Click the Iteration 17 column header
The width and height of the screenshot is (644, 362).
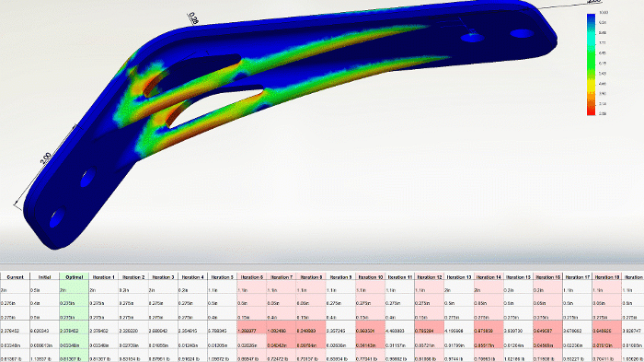(x=577, y=277)
